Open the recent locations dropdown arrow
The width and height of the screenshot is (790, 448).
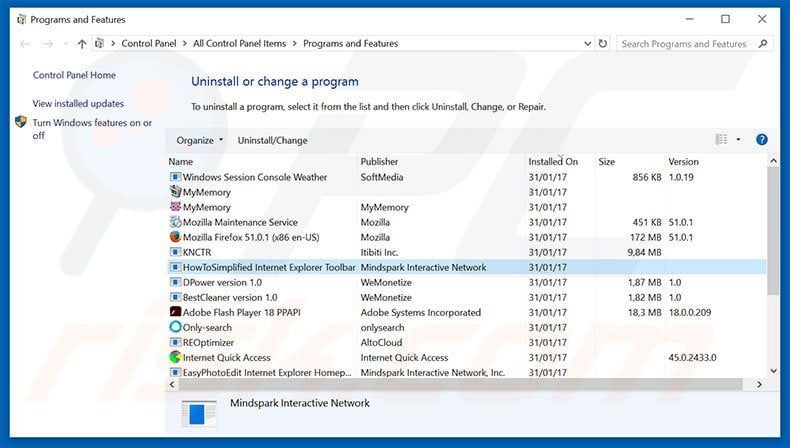[x=66, y=44]
